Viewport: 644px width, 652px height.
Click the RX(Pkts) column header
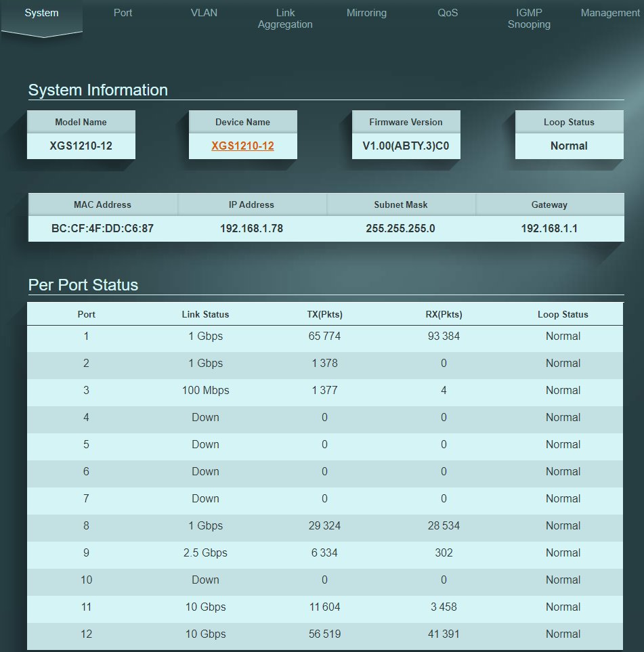[444, 314]
